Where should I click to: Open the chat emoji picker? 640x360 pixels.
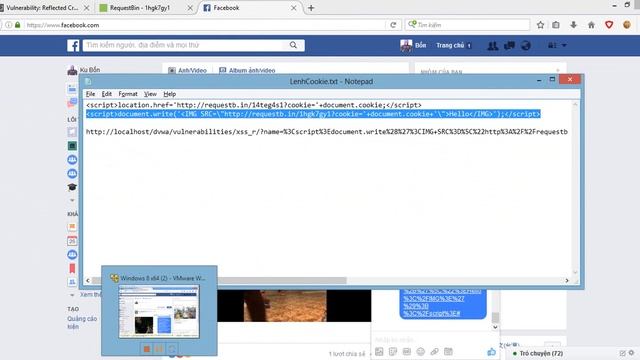(421, 351)
